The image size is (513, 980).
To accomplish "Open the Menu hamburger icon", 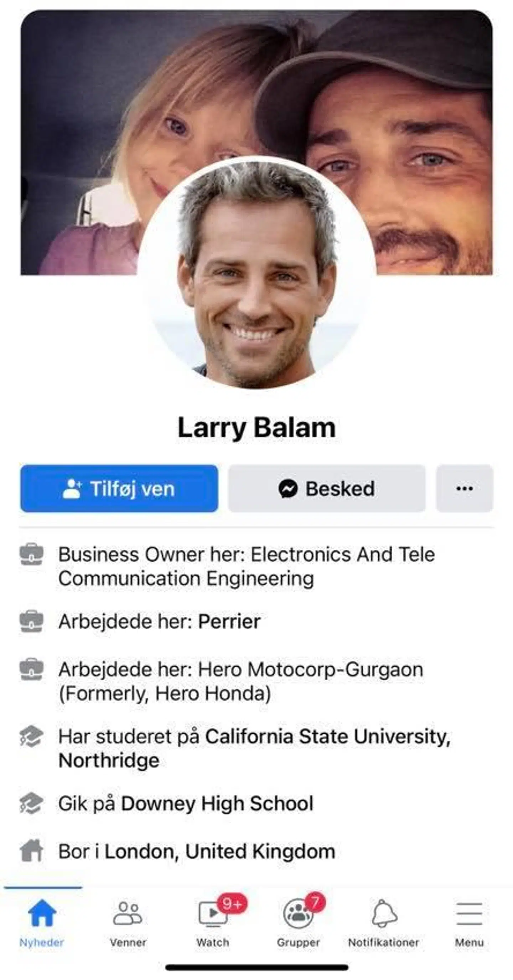I will point(469,913).
